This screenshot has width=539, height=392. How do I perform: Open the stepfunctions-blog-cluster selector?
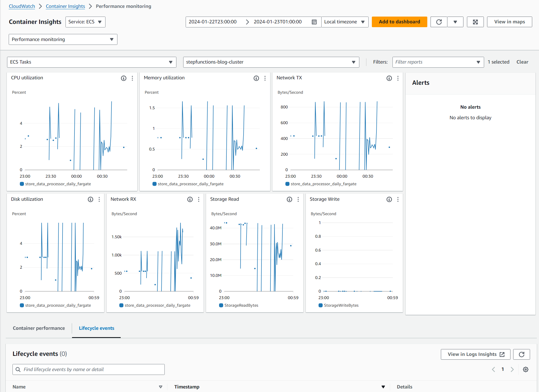[271, 62]
